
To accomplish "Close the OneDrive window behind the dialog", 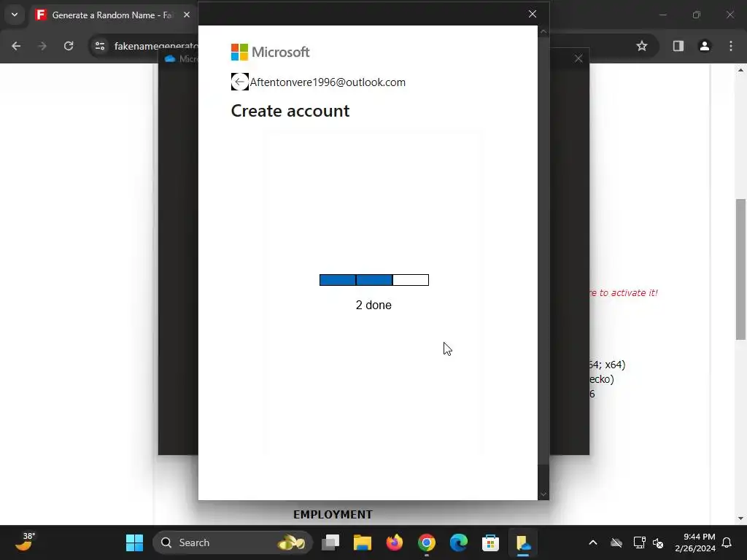I will tap(578, 58).
